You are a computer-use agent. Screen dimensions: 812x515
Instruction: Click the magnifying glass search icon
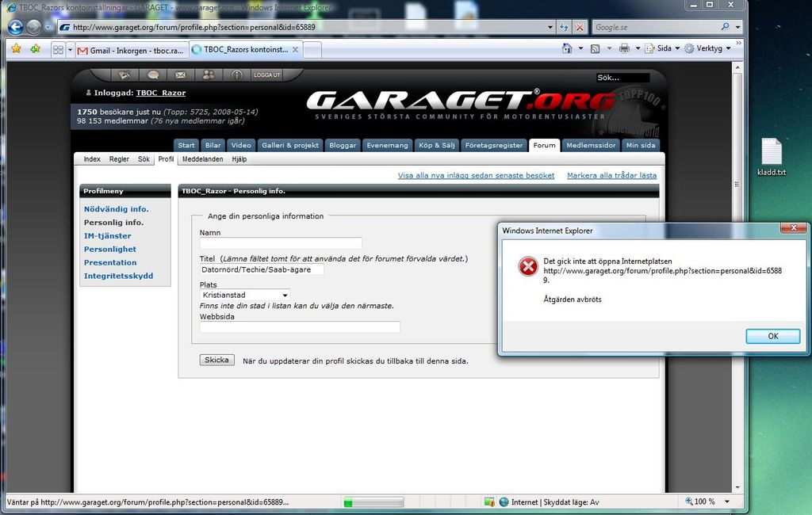pos(725,26)
